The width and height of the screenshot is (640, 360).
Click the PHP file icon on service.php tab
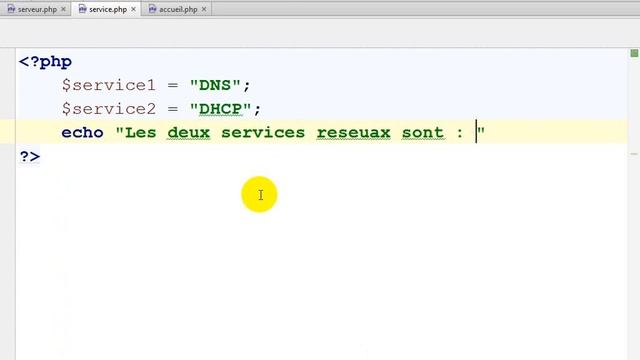pyautogui.click(x=82, y=9)
